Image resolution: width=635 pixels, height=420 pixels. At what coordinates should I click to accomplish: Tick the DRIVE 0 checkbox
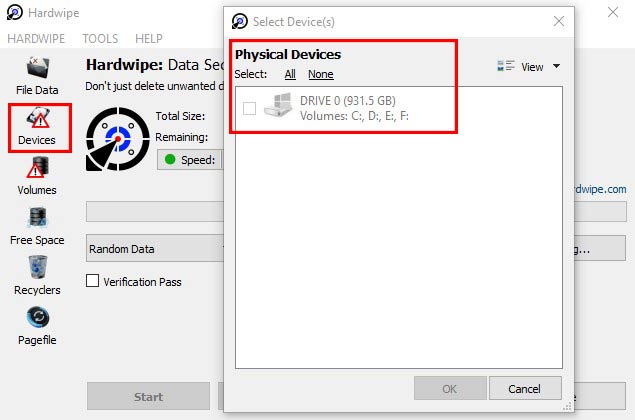point(249,108)
